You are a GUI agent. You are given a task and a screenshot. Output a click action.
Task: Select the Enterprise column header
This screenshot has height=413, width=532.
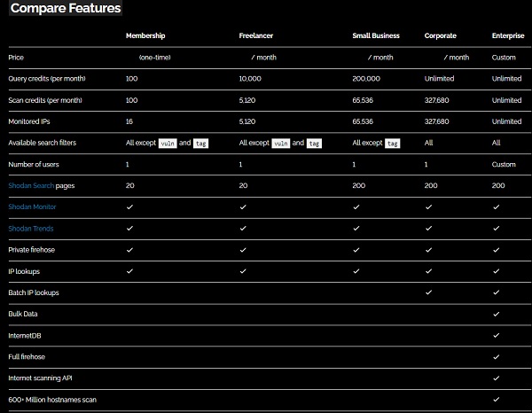click(508, 35)
